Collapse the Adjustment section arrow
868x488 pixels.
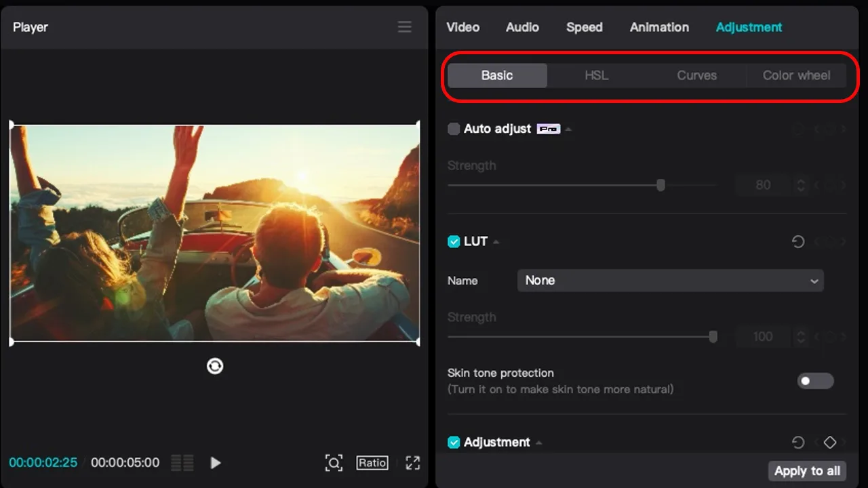click(x=539, y=443)
